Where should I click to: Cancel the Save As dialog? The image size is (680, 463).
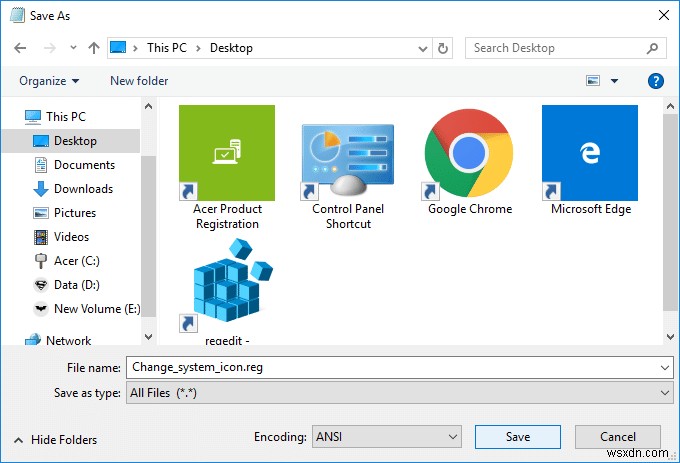pos(618,437)
